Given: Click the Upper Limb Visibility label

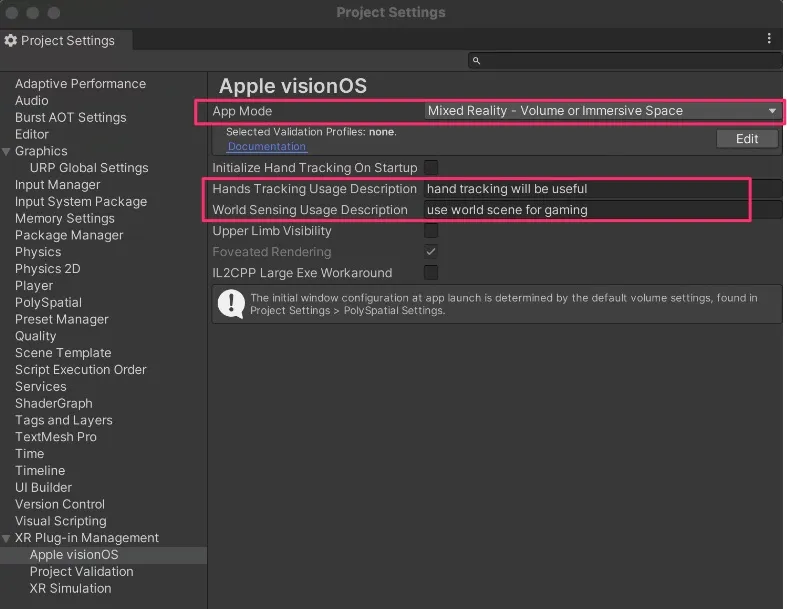Looking at the screenshot, I should 272,231.
